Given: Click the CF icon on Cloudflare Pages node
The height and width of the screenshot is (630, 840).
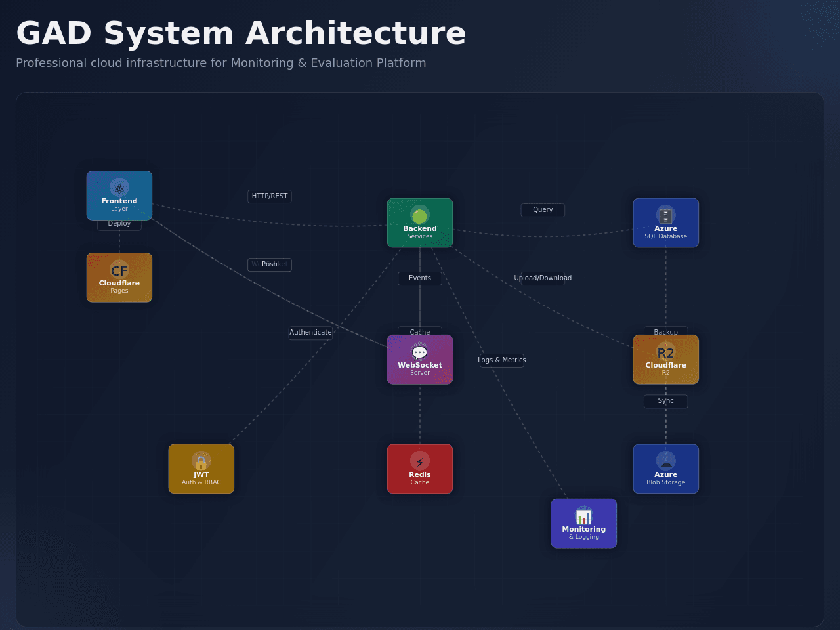Looking at the screenshot, I should coord(119,270).
